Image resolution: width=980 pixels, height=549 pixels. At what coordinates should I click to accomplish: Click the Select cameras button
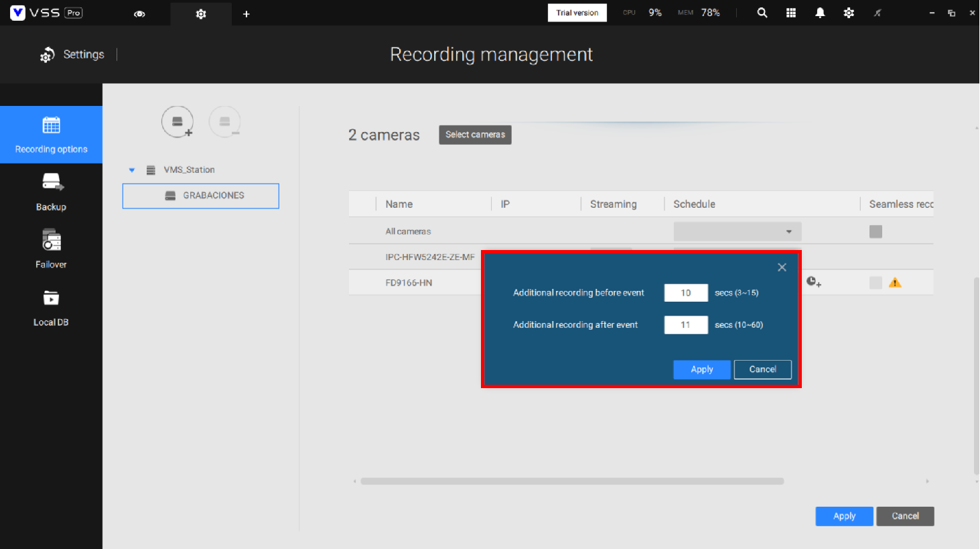pyautogui.click(x=475, y=135)
